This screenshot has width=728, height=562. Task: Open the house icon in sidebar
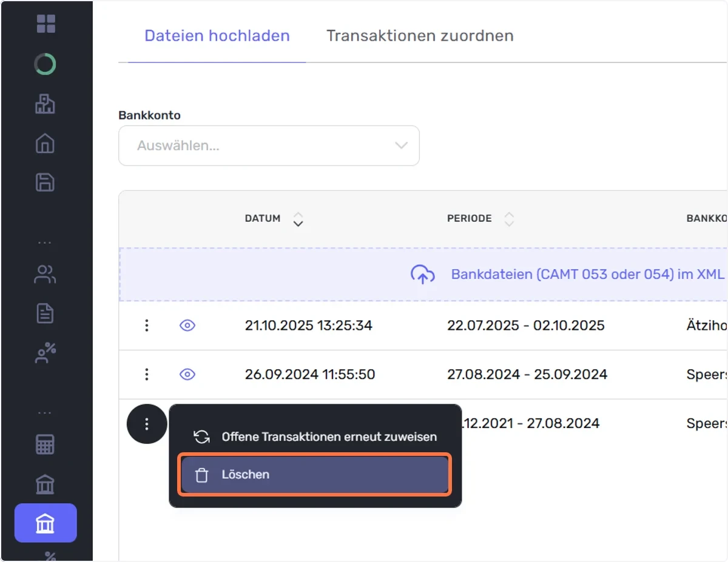[45, 144]
